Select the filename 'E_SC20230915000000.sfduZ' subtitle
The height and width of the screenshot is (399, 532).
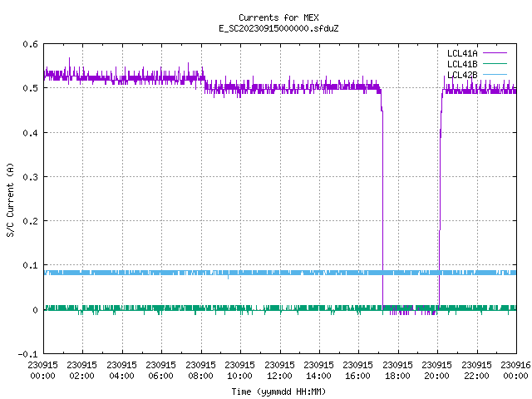(x=278, y=28)
